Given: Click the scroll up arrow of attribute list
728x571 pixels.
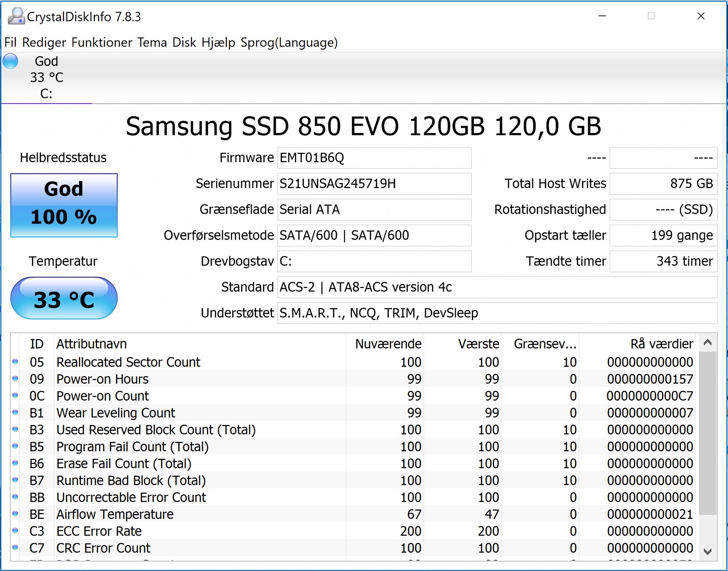Looking at the screenshot, I should [x=708, y=343].
